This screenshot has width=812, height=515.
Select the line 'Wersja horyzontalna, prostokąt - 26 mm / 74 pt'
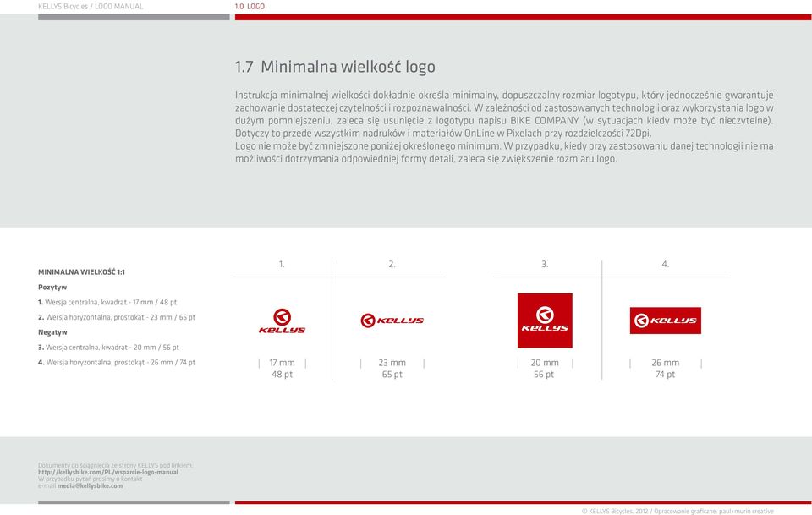121,362
